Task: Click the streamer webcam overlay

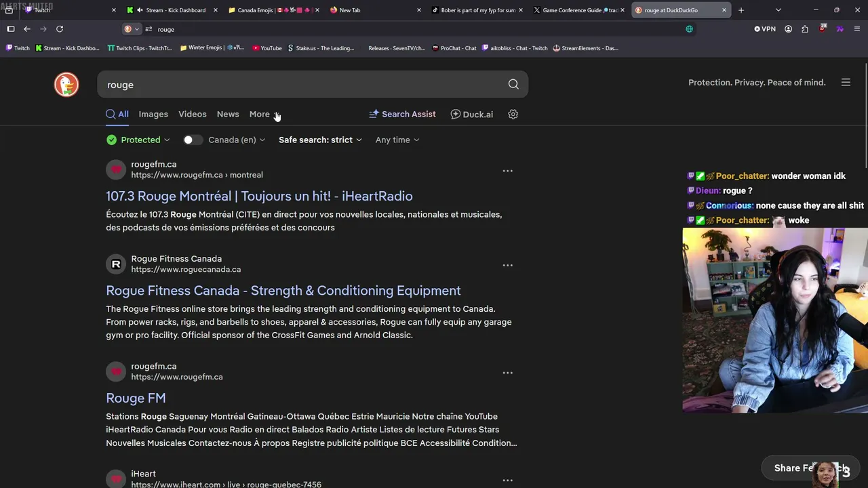Action: pos(775,320)
